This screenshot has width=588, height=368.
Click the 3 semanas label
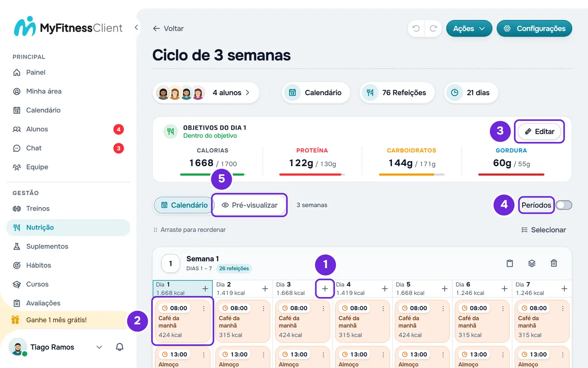coord(312,205)
